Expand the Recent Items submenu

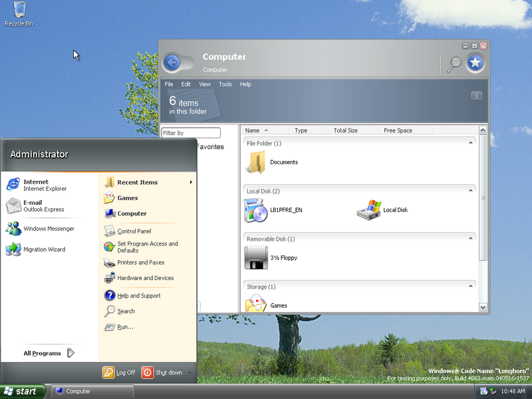(146, 182)
